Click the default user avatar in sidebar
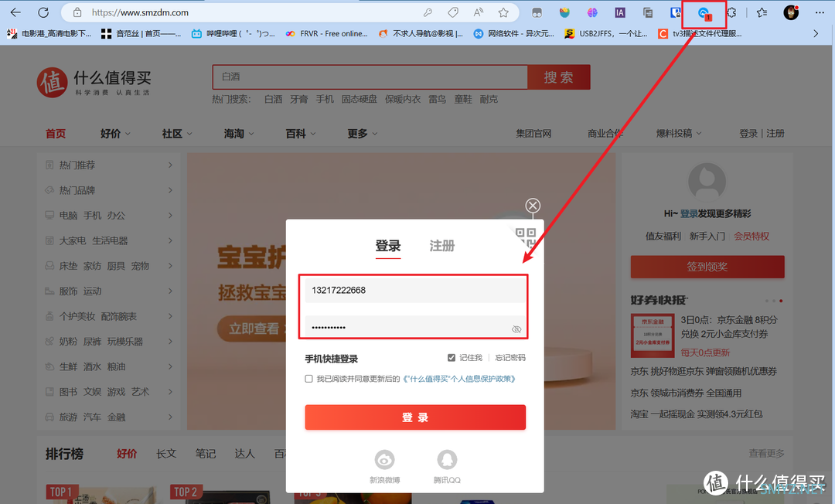This screenshot has width=835, height=504. point(707,182)
